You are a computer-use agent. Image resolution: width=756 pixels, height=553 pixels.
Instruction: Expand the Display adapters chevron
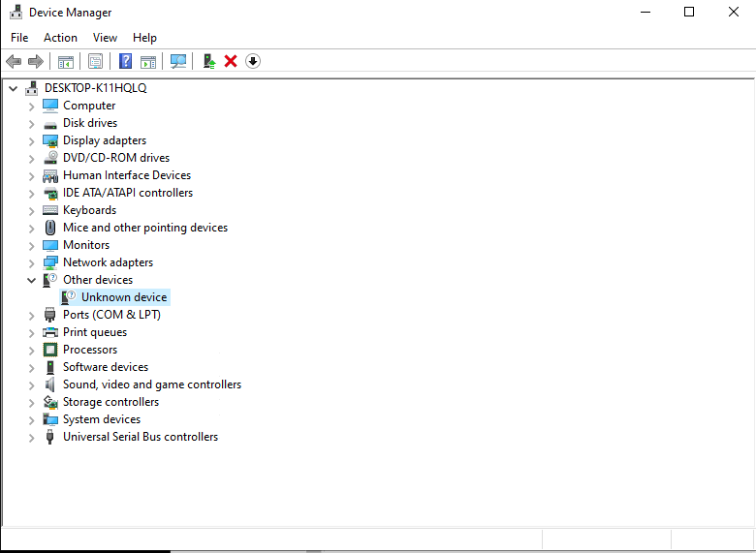pos(31,141)
